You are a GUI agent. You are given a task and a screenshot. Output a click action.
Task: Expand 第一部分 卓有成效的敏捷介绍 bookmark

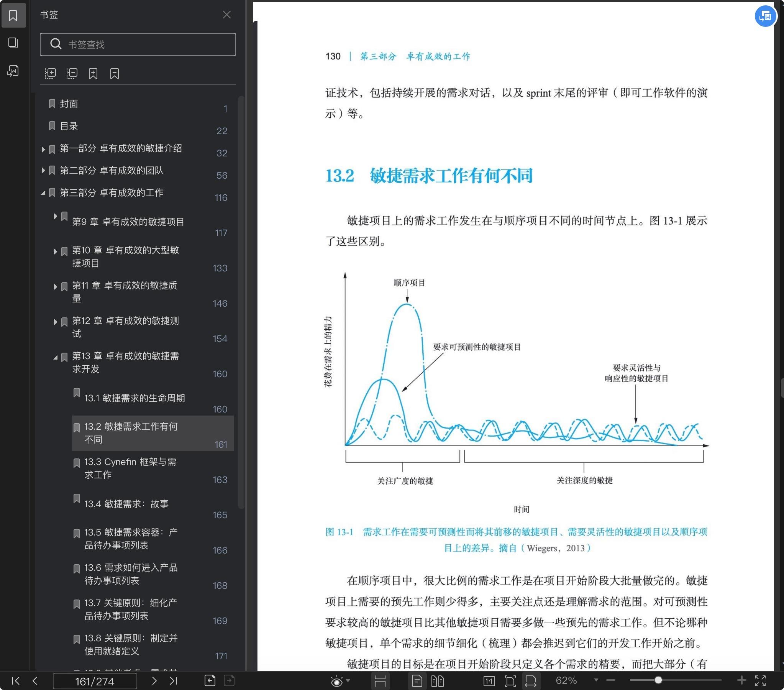point(43,149)
